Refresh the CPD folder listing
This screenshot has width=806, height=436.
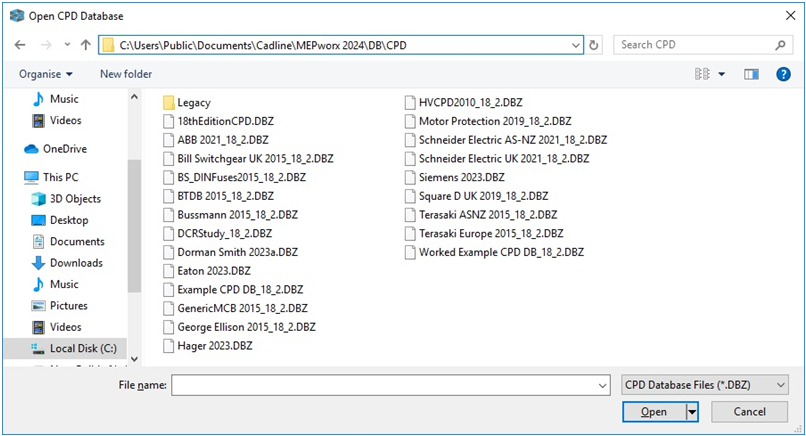594,45
